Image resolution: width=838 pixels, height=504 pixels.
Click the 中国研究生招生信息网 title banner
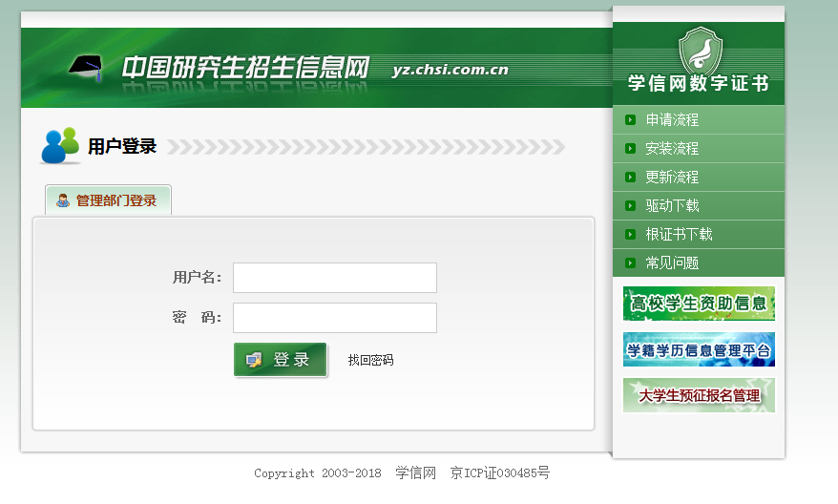click(245, 68)
